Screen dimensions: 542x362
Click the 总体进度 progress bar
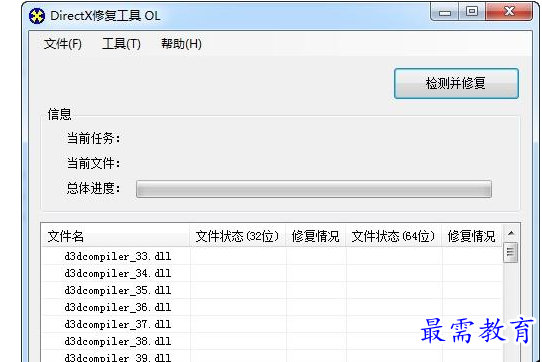[x=314, y=189]
